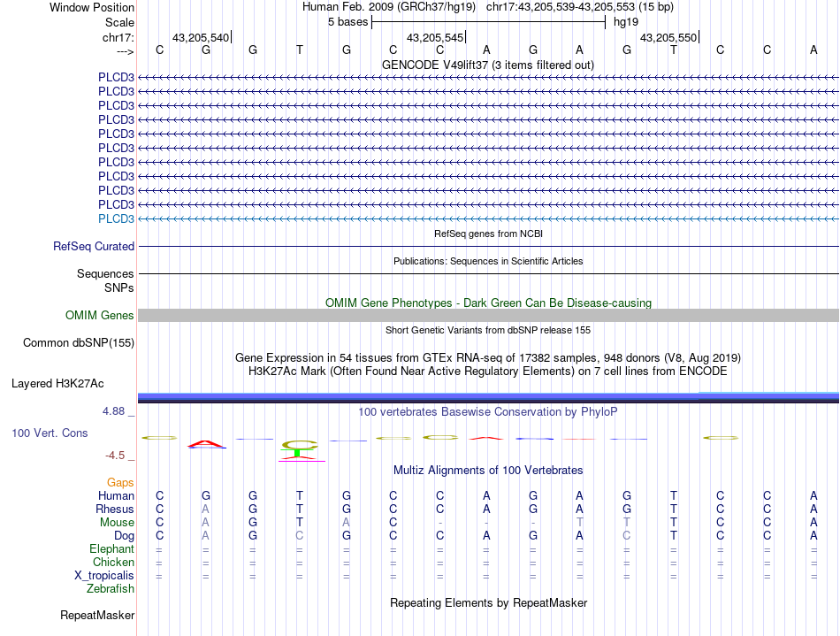The image size is (840, 636).
Task: Select the Dog alignment row label
Action: 124,536
